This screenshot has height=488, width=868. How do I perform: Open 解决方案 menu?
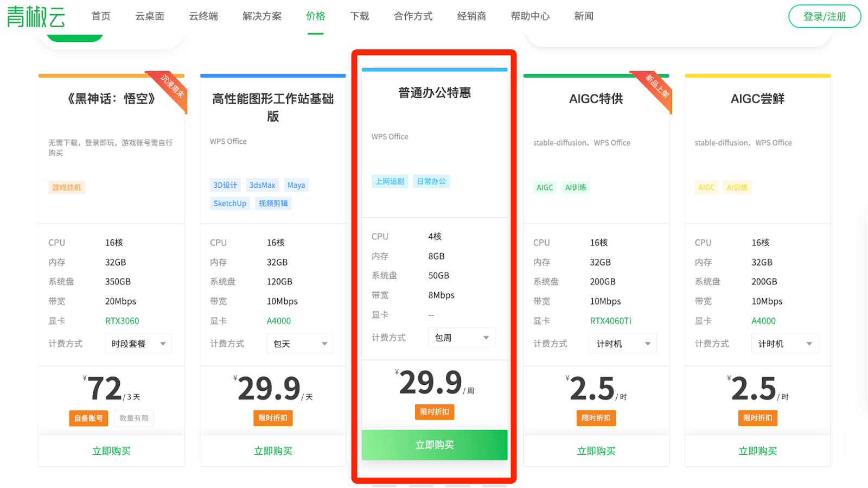click(262, 16)
